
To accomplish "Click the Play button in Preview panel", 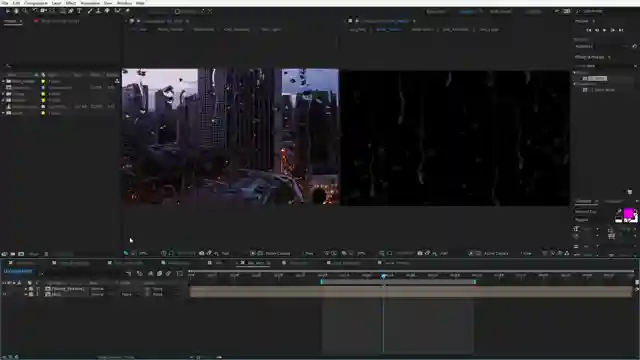I will click(x=604, y=30).
